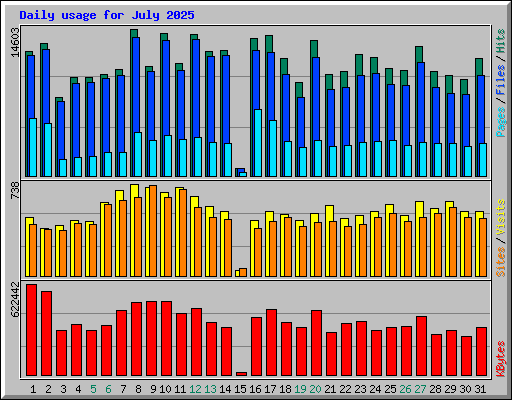Click day label 25 on the x-axis
The height and width of the screenshot is (400, 512).
pyautogui.click(x=390, y=389)
